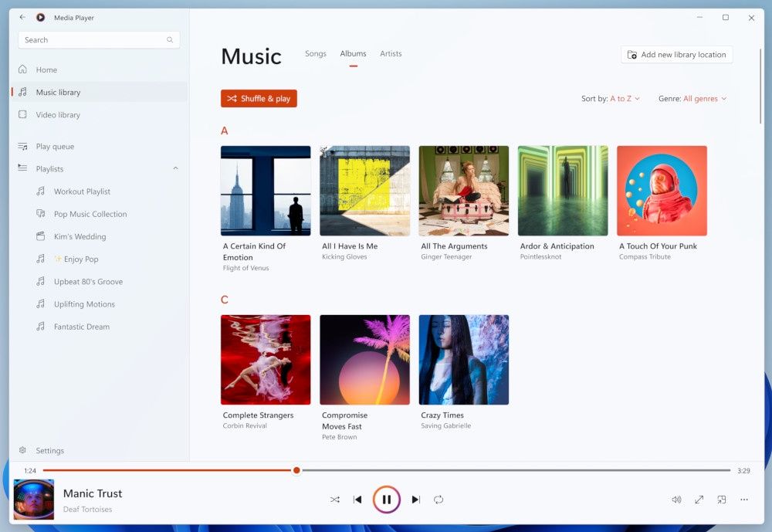Click the vertical scrollbar thumb

(760, 86)
